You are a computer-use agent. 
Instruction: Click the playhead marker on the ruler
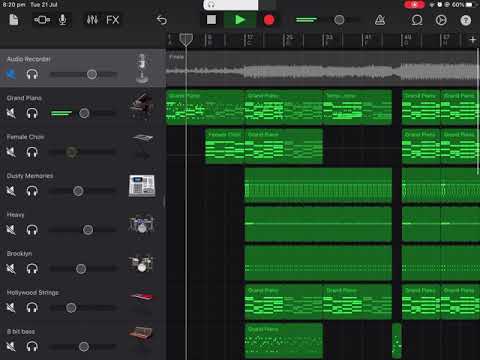click(186, 40)
